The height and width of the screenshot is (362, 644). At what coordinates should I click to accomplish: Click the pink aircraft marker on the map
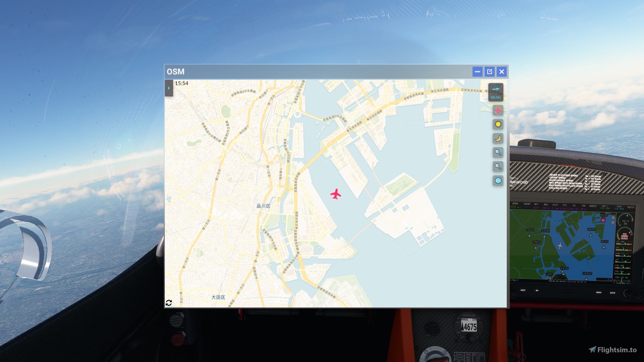tap(336, 194)
